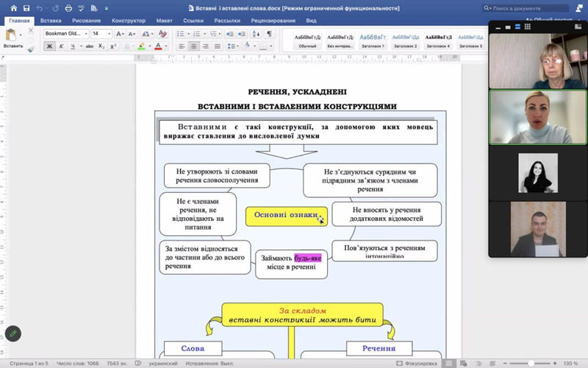Screen dimensions: 588x368
Task: Undo the last action
Action: tap(40, 8)
